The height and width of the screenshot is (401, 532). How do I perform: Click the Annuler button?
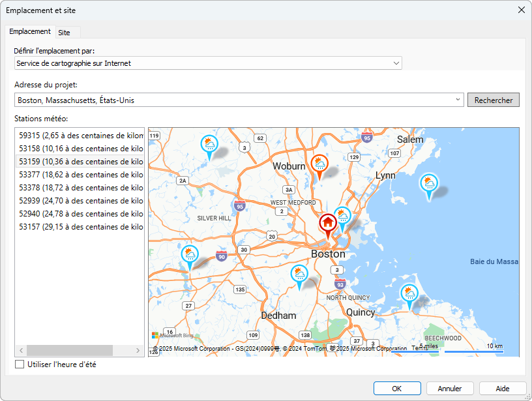[450, 389]
